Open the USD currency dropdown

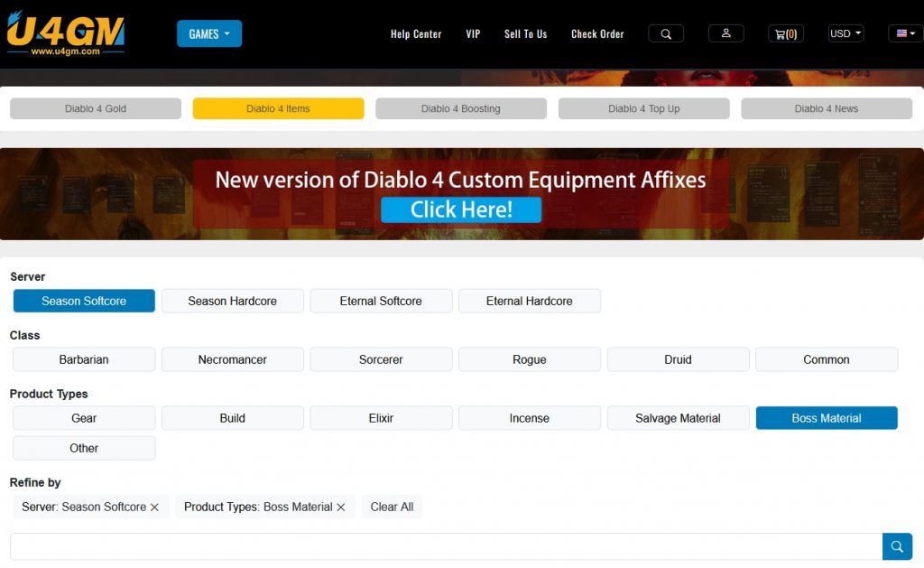pos(845,33)
